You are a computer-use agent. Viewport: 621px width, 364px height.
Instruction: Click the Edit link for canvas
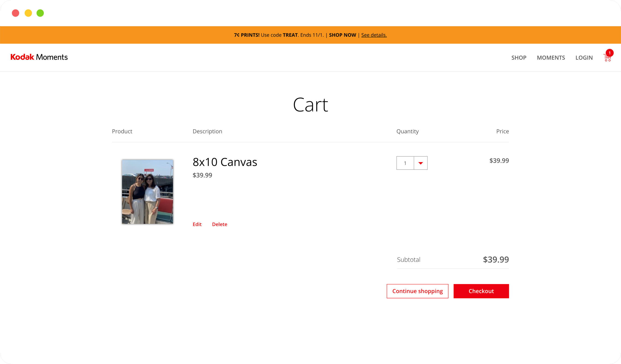(197, 224)
